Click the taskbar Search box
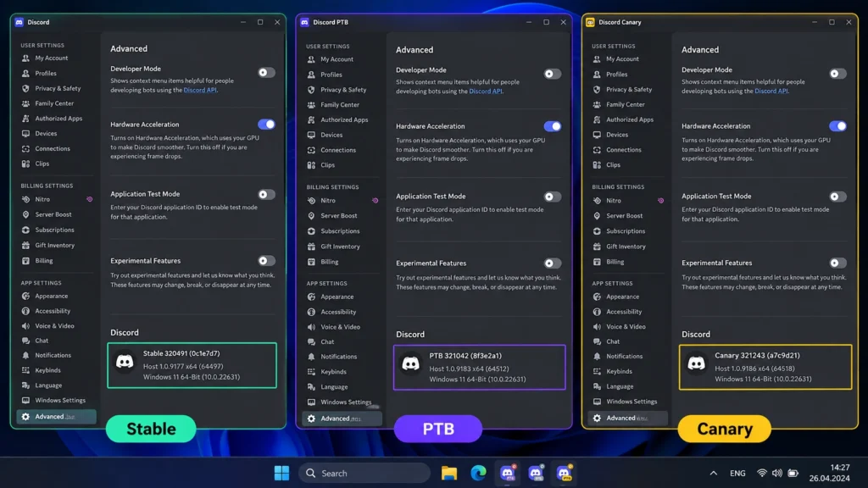Image resolution: width=868 pixels, height=488 pixels. [364, 473]
